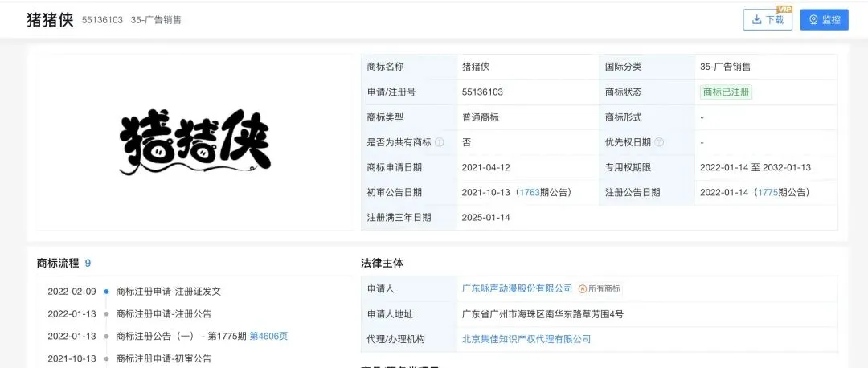The height and width of the screenshot is (368, 868).
Task: Click the 监控 monitor button
Action: (825, 20)
